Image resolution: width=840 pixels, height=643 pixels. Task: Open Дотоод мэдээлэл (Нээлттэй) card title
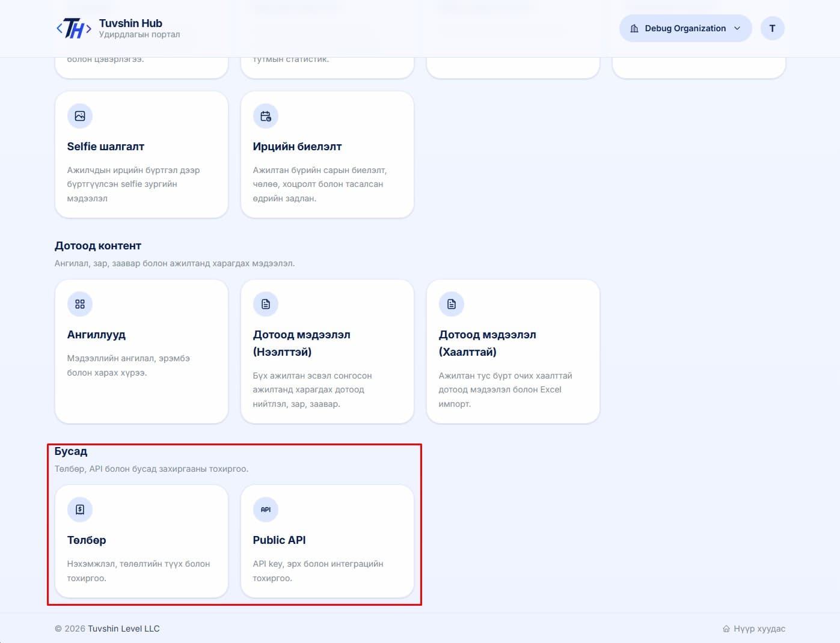pyautogui.click(x=301, y=343)
